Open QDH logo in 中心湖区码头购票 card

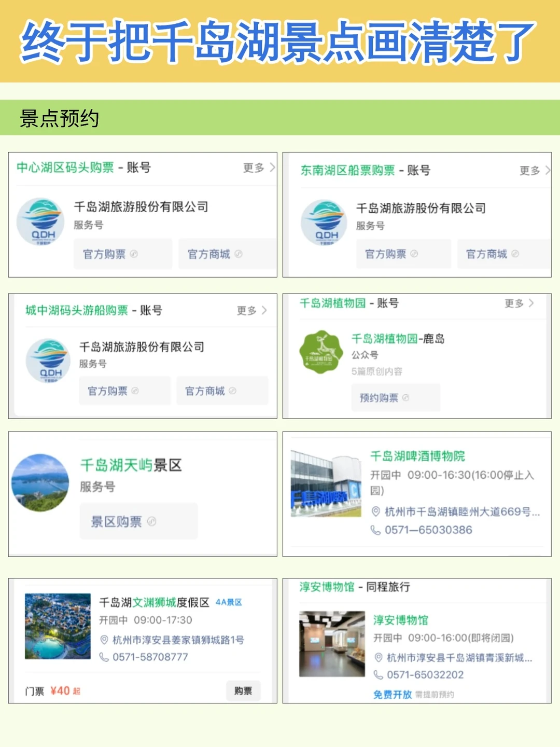point(40,222)
